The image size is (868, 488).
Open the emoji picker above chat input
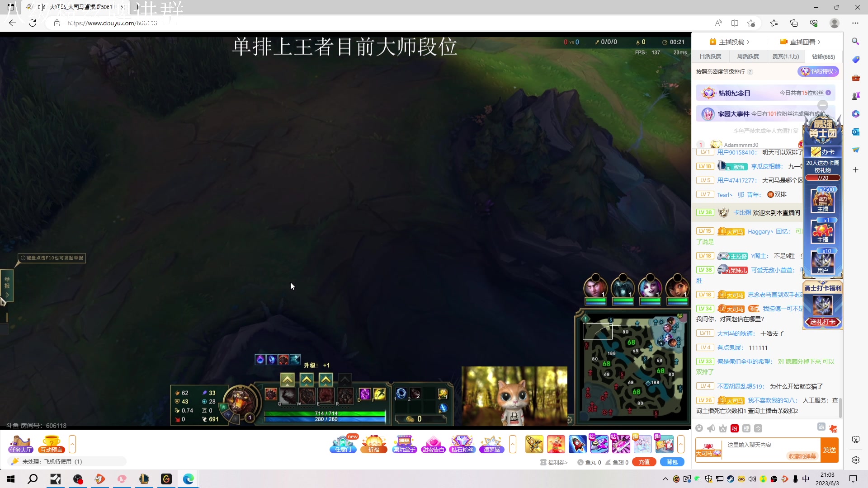(699, 428)
